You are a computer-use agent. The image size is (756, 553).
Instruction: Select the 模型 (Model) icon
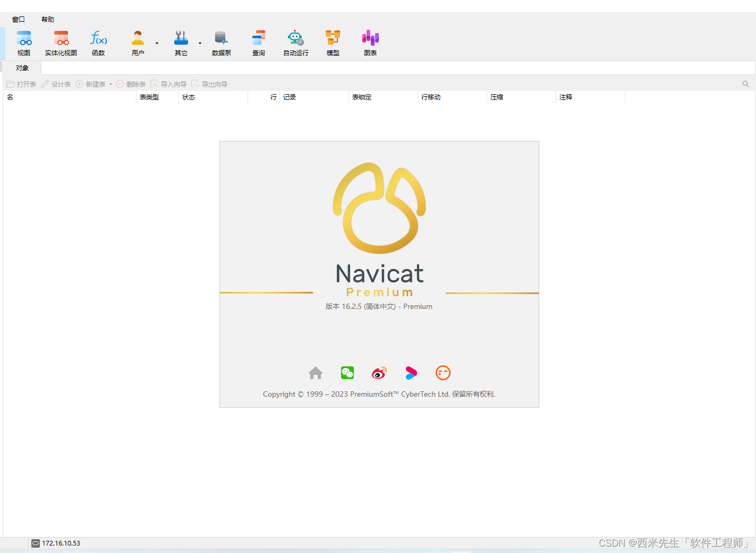tap(333, 43)
